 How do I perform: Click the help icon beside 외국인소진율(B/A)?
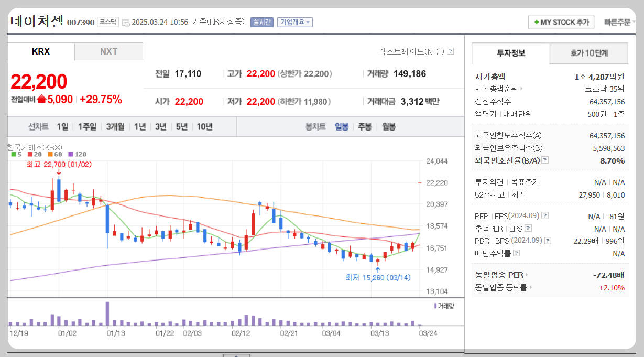(x=545, y=160)
